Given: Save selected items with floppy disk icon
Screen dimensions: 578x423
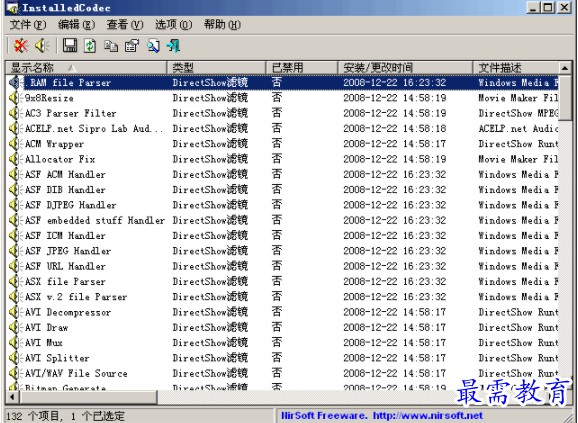Looking at the screenshot, I should [x=70, y=46].
